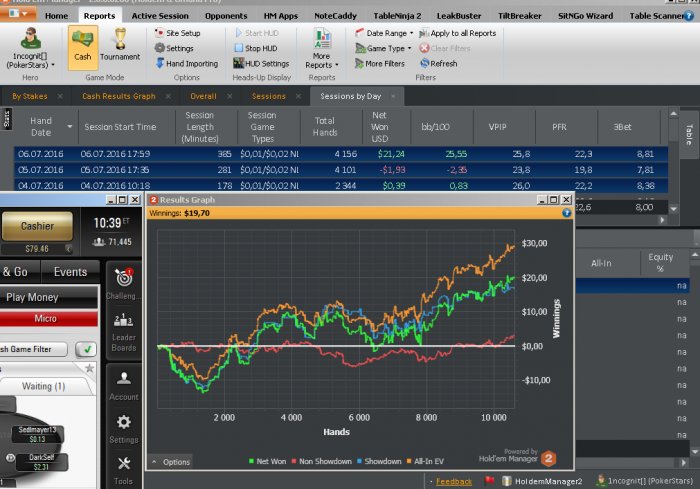Open PokerStars Settings gear icon

pos(124,422)
